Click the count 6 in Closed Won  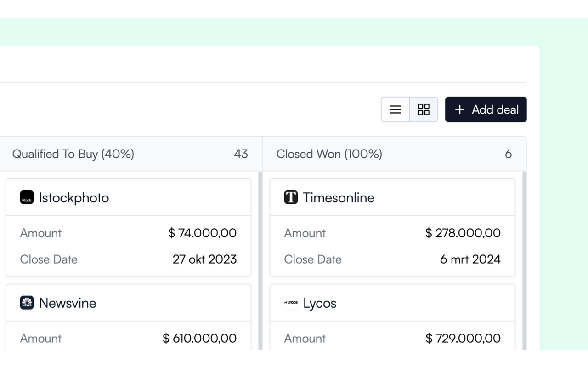click(508, 154)
